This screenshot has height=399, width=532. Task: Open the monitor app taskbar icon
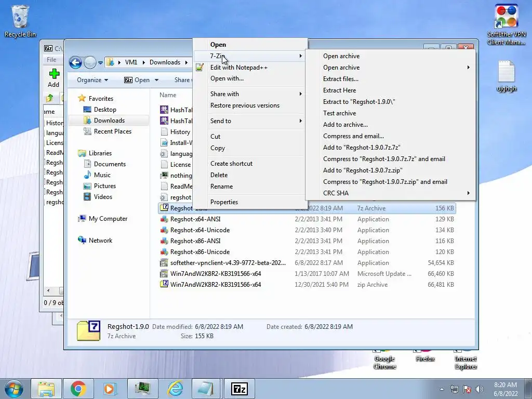(x=142, y=389)
